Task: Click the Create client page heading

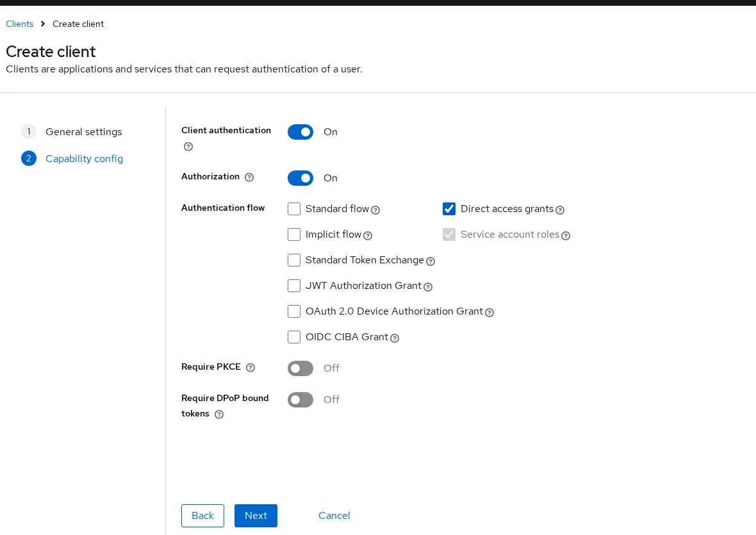Action: [51, 51]
